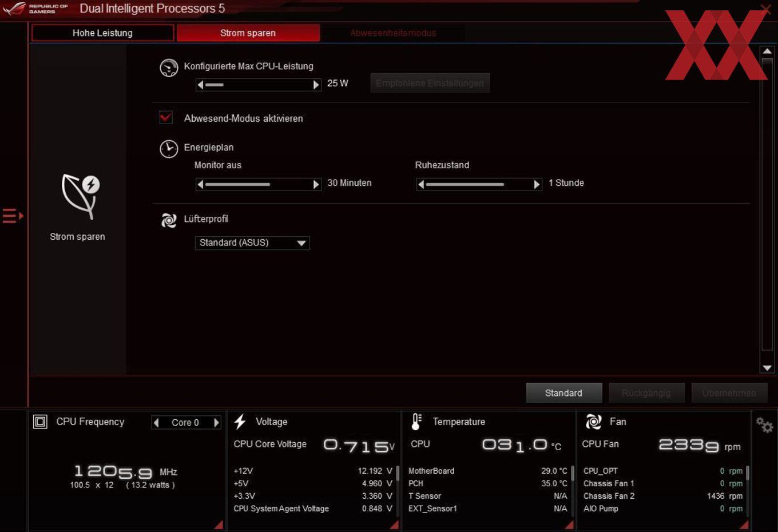
Task: Open the left sidebar menu icon
Action: point(13,216)
